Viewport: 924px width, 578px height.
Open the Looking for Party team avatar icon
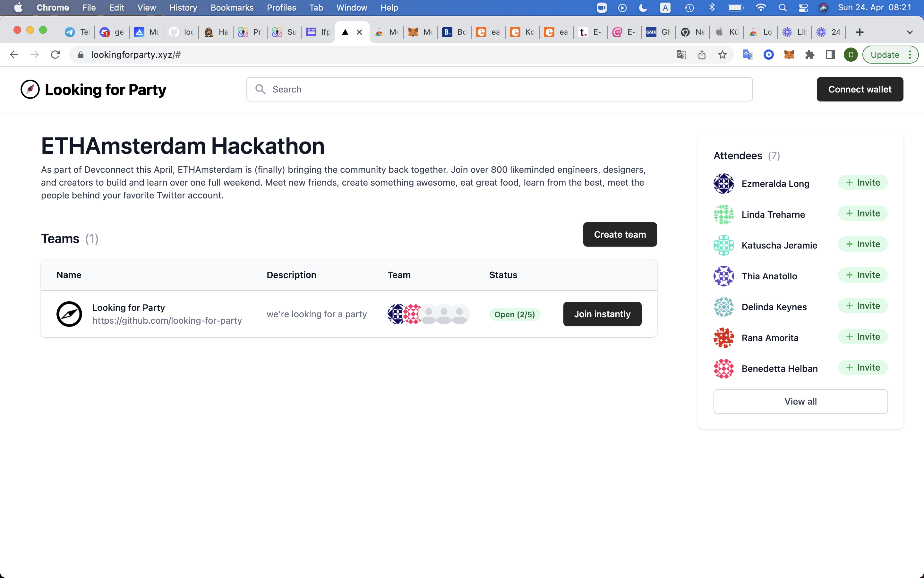(69, 314)
